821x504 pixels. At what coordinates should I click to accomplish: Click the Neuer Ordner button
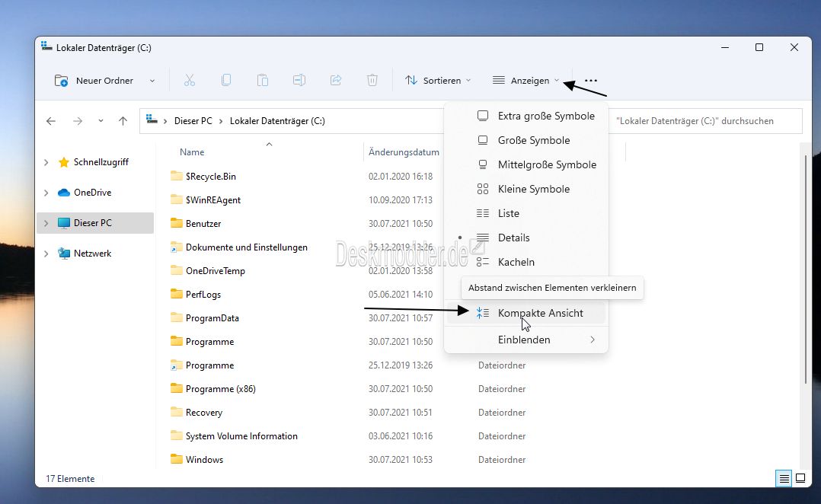(94, 81)
